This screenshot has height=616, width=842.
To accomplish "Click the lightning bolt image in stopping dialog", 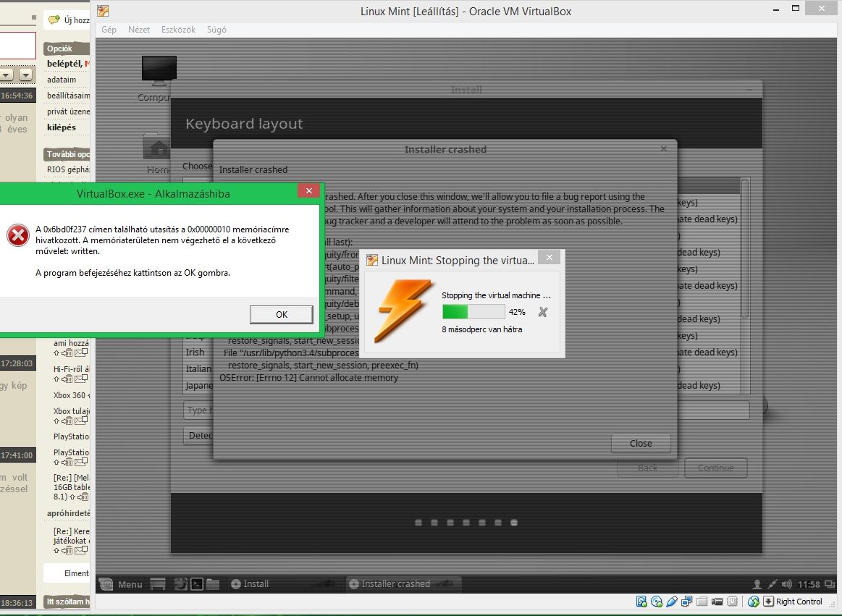I will pos(403,311).
